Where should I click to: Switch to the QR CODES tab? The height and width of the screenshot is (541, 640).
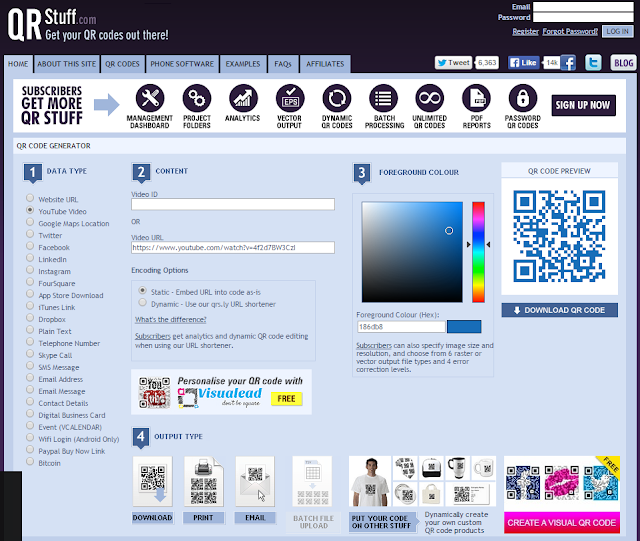(122, 64)
